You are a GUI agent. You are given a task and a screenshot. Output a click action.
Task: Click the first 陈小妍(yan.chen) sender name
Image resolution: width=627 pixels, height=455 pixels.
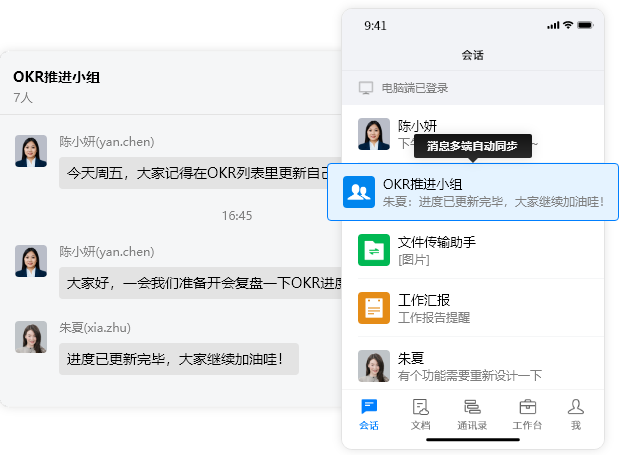click(x=107, y=142)
